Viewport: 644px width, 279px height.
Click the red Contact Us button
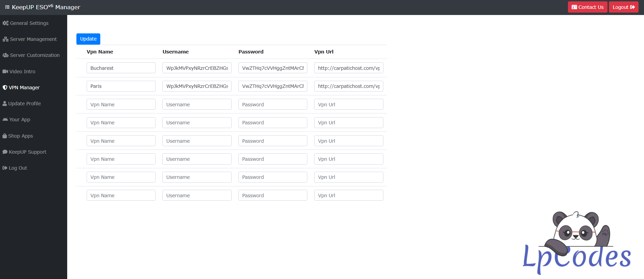[x=587, y=7]
